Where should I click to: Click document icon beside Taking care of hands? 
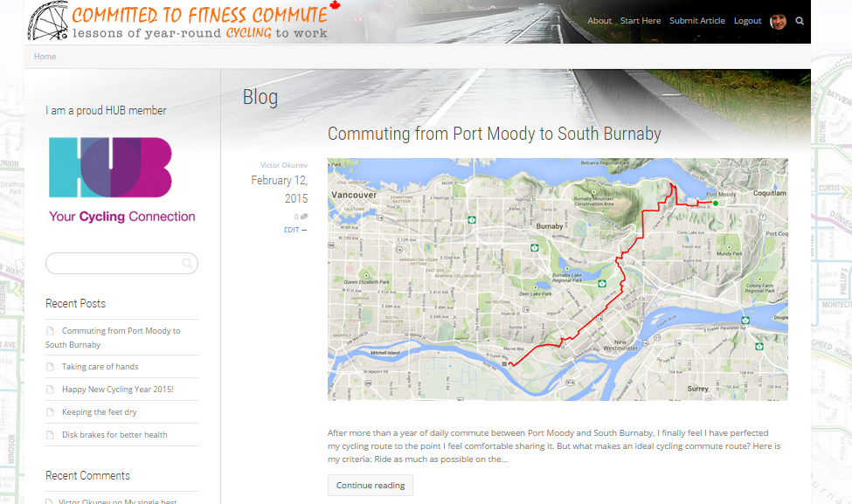tap(51, 367)
